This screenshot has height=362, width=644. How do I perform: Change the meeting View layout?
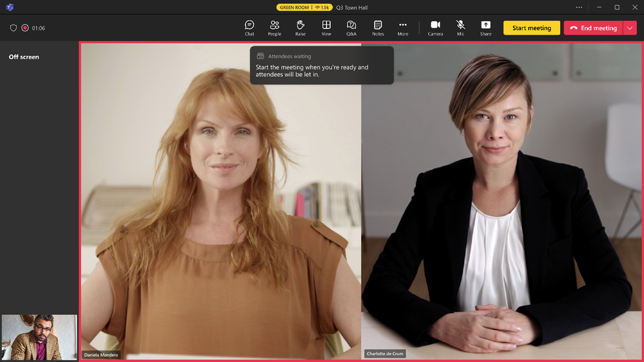click(x=326, y=28)
